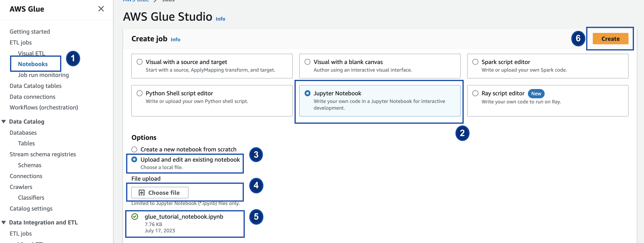
Task: Click the upload icon on Choose file
Action: pyautogui.click(x=142, y=192)
